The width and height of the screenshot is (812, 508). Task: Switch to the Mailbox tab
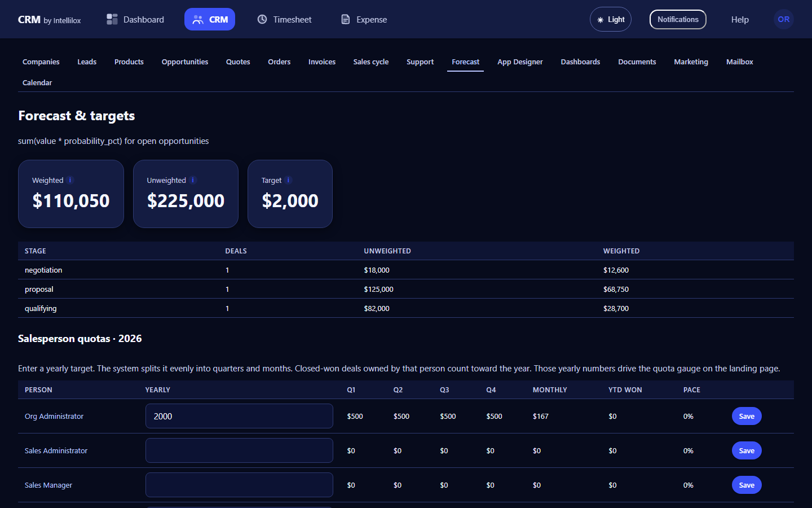(x=740, y=62)
